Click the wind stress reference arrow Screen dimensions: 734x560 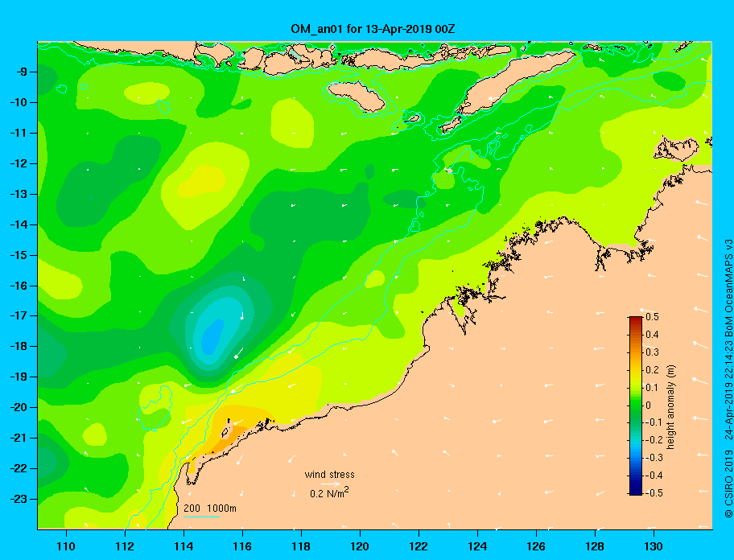point(331,484)
